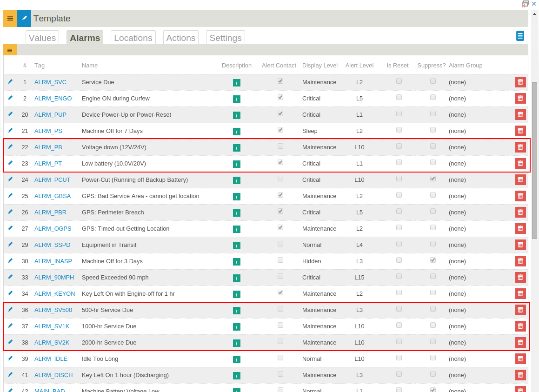Check Is Reset for GPS: Perimeter Breach
Image resolution: width=539 pixels, height=392 pixels.
click(399, 211)
